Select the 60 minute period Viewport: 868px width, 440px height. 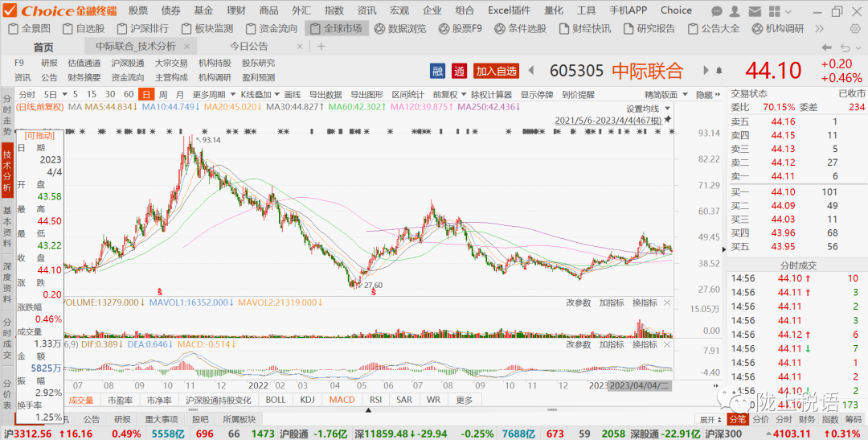(x=129, y=95)
